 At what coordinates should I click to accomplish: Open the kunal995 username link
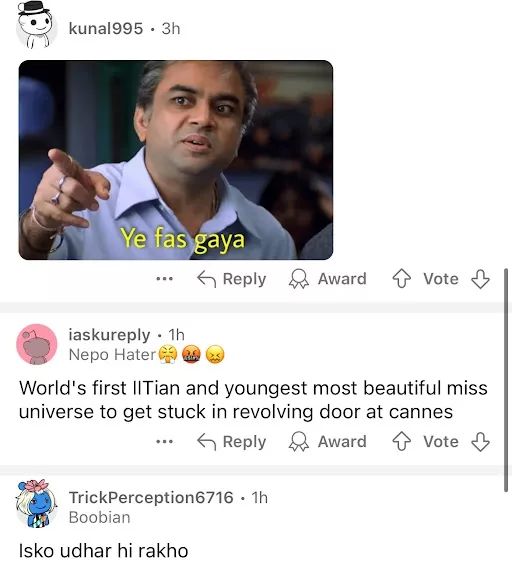[106, 28]
